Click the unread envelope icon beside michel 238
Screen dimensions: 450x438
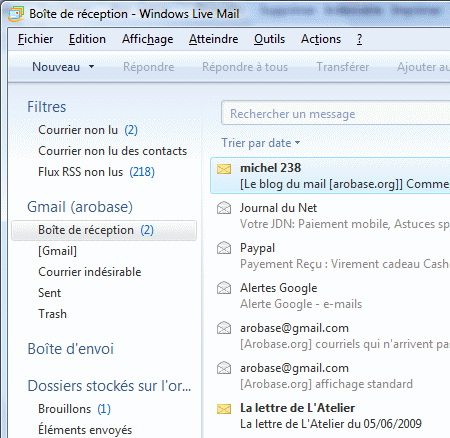click(x=224, y=169)
